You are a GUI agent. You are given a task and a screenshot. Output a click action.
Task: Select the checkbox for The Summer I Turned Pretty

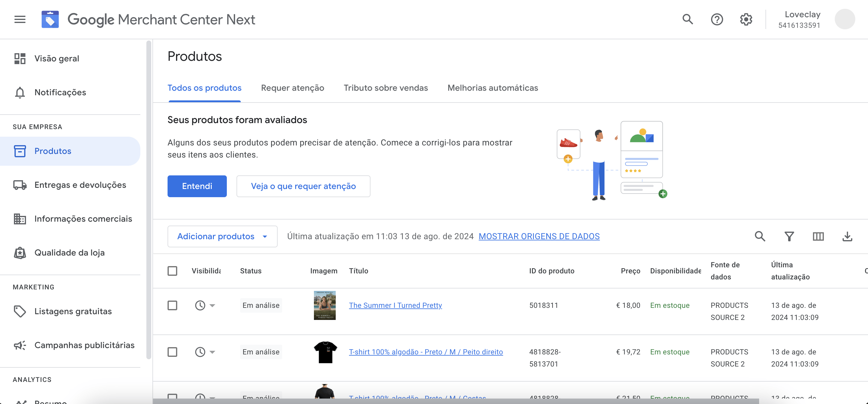coord(173,305)
